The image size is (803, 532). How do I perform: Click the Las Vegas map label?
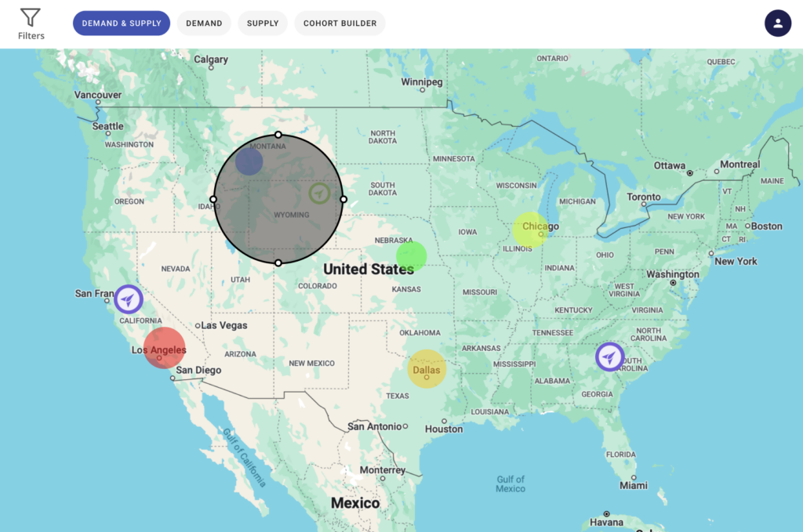223,325
